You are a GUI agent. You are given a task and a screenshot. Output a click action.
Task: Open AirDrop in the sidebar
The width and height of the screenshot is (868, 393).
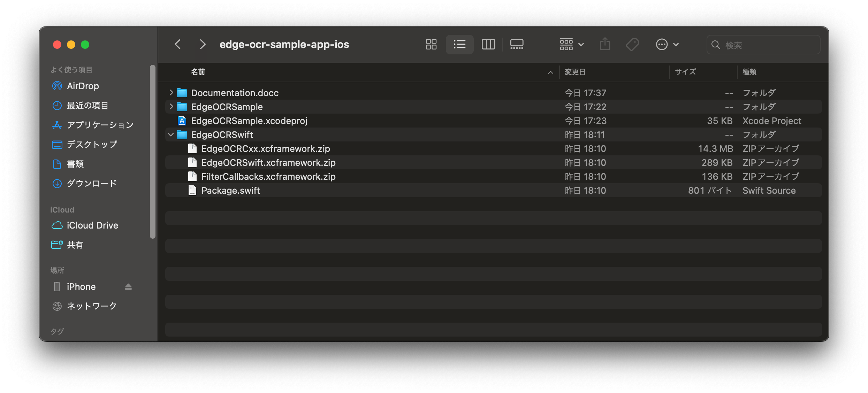pos(83,86)
